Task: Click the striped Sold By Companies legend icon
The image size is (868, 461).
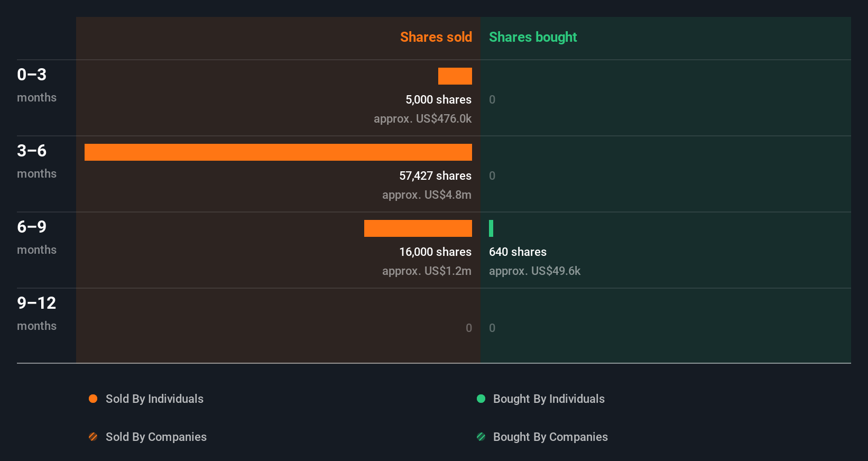Action: (93, 437)
